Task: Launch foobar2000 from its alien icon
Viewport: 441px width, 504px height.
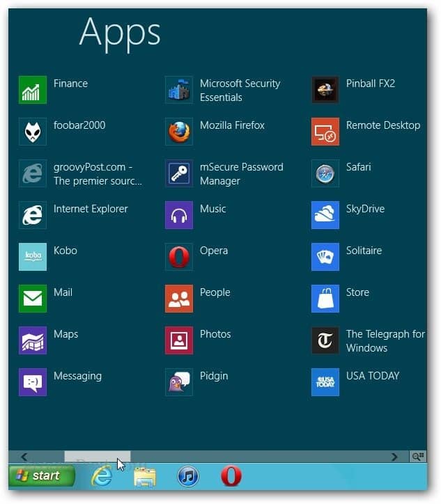Action: tap(33, 132)
